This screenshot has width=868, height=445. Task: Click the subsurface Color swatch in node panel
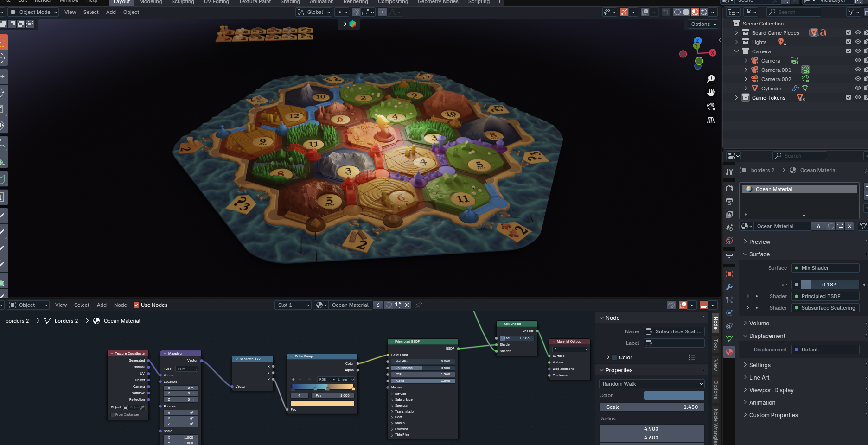tap(674, 395)
